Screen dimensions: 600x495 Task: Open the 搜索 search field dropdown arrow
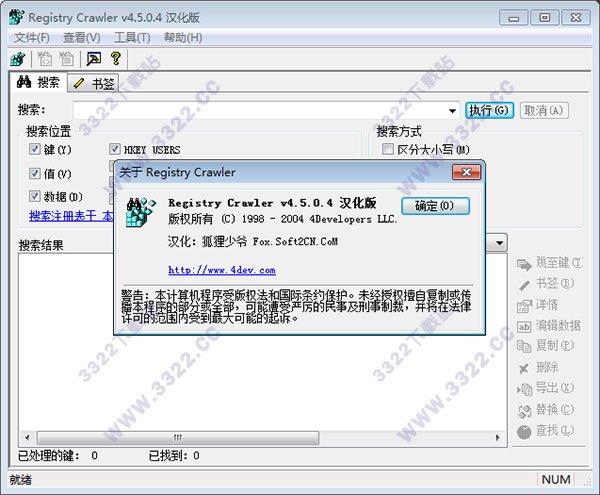(452, 111)
